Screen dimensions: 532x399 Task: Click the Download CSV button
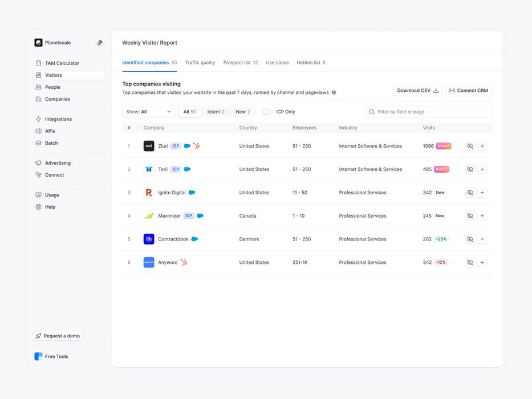coord(417,91)
